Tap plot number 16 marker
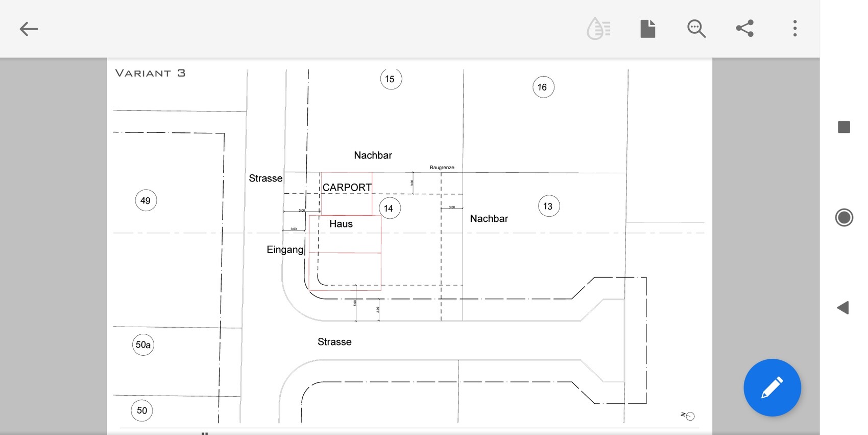 tap(542, 87)
